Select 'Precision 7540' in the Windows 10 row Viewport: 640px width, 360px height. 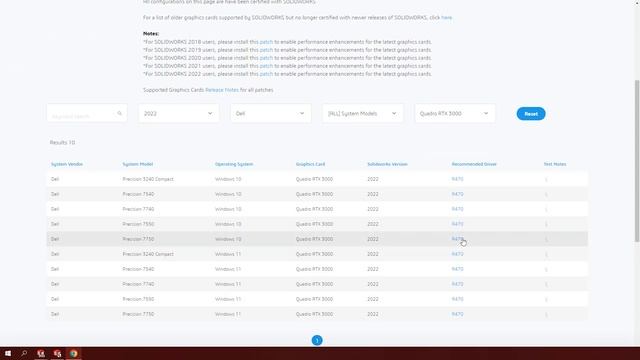(x=138, y=194)
